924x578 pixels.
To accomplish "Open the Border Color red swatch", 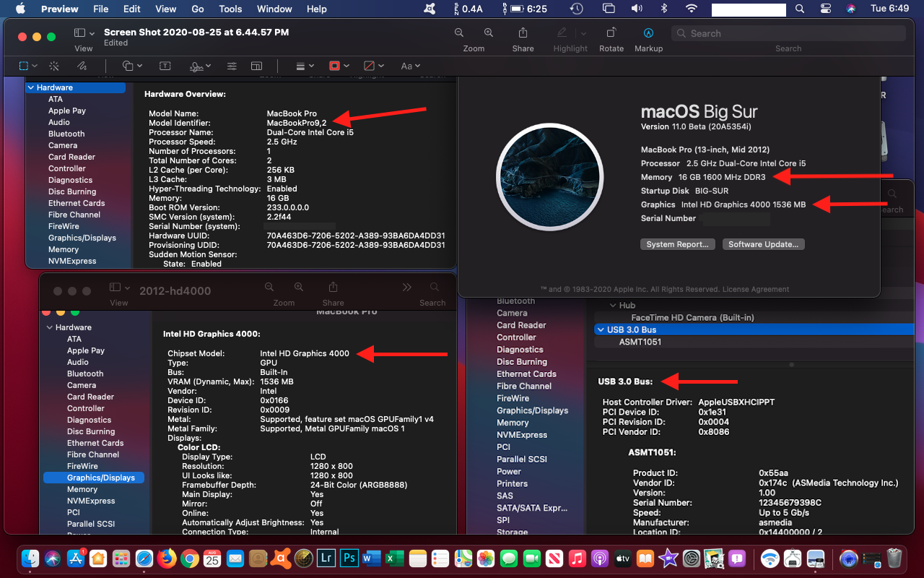I will coord(337,66).
